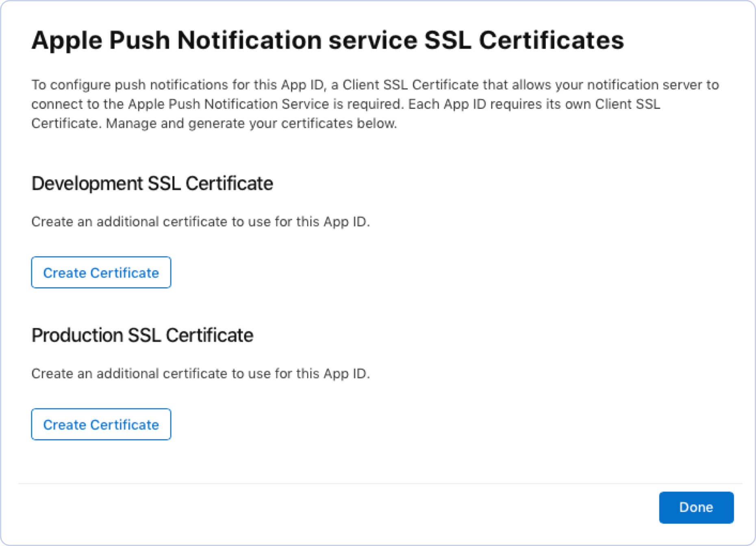Click the dialog title about APNs SSL Certificates
This screenshot has height=546, width=756.
pos(328,40)
